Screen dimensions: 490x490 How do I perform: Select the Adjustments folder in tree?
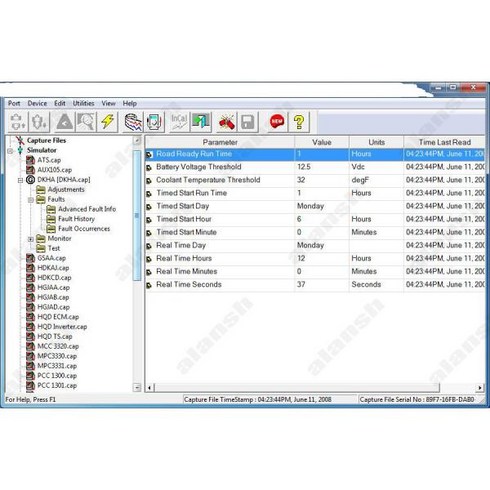66,189
